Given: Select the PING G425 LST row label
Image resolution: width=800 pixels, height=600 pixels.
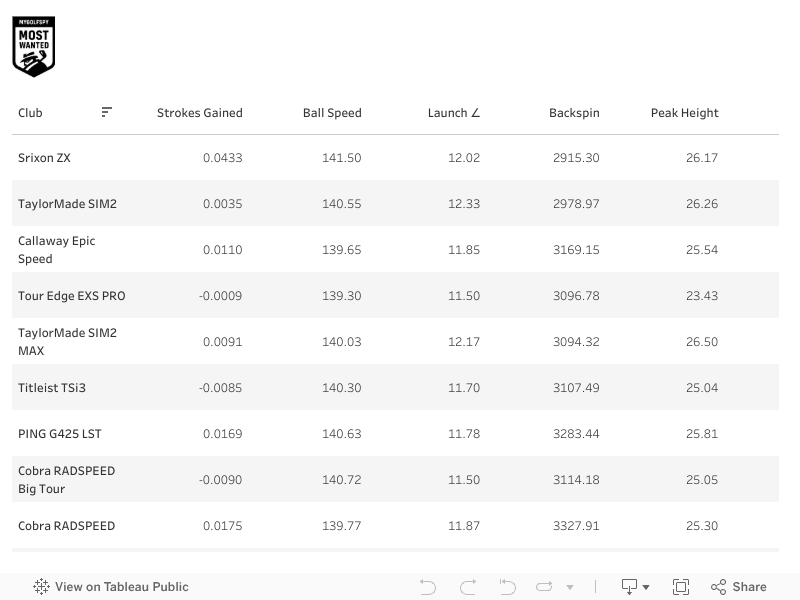Looking at the screenshot, I should tap(60, 434).
